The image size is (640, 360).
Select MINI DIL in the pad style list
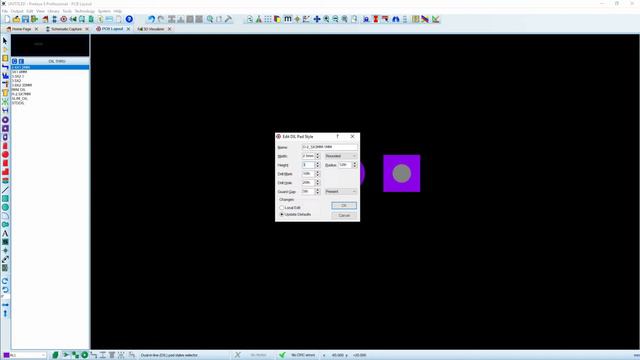click(19, 89)
